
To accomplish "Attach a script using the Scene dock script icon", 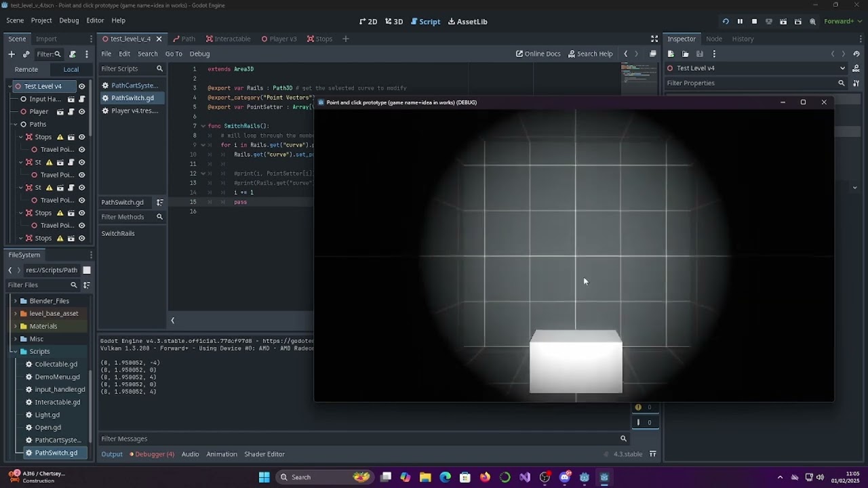I will [73, 54].
